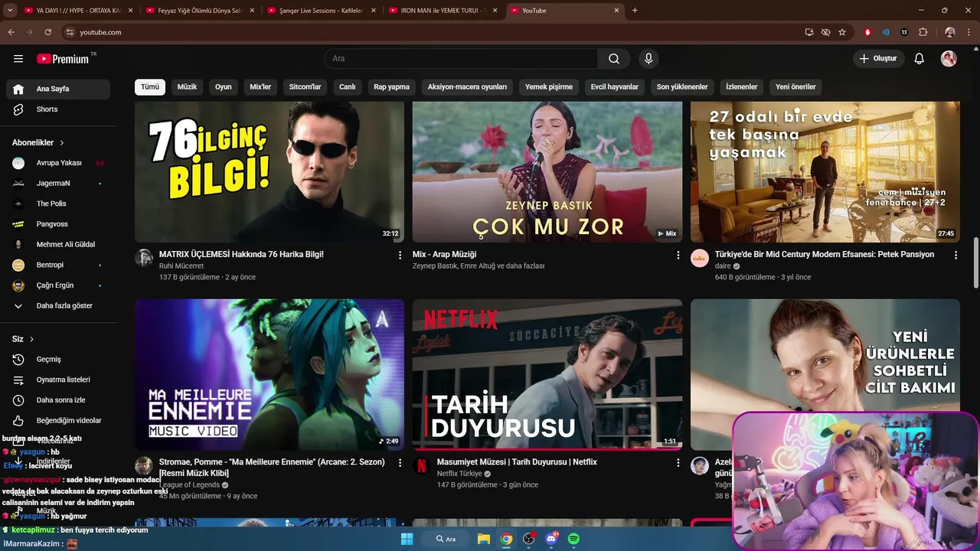Play the Zeynep Bastık Çok mu Zor mix
The image size is (980, 551).
(547, 172)
